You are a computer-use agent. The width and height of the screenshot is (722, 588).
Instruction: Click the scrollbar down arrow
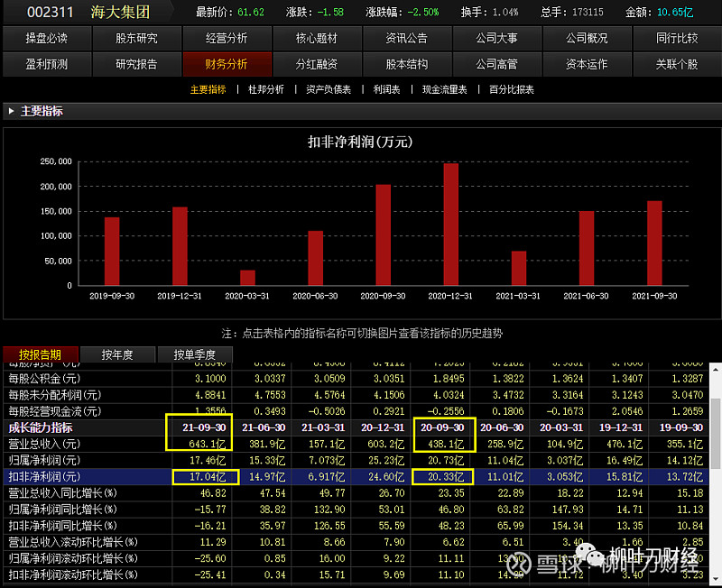(x=716, y=578)
